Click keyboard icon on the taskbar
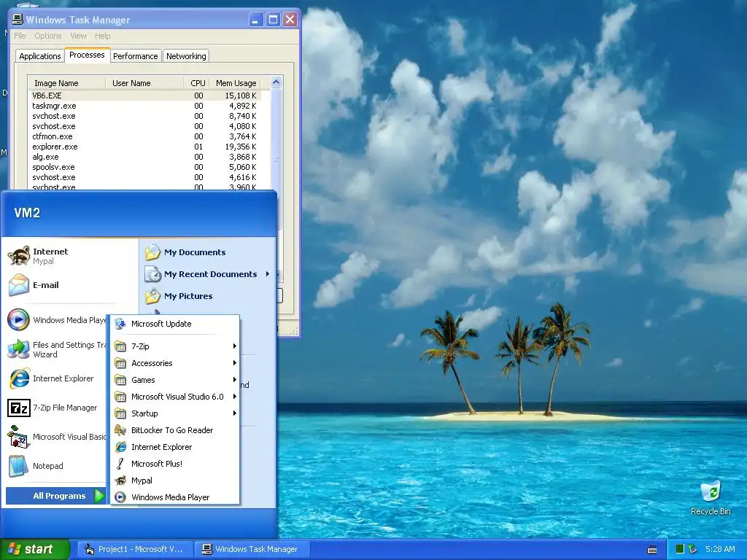 pos(652,550)
